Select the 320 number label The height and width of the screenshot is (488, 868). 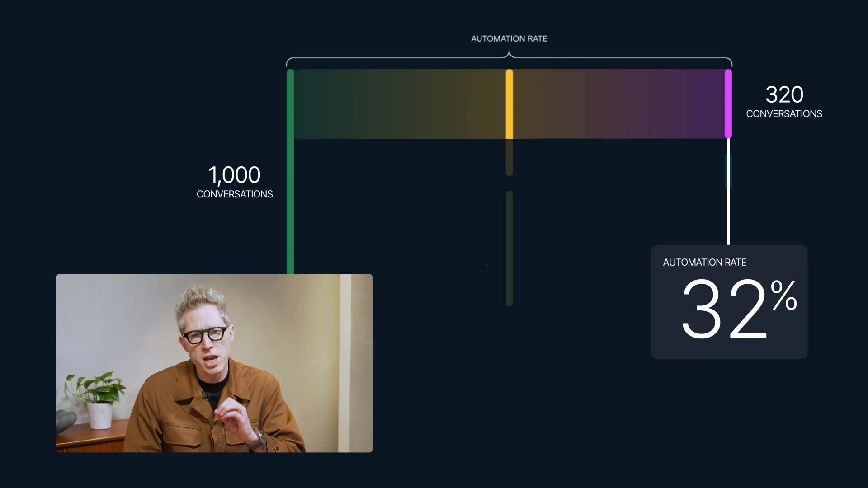pos(784,95)
